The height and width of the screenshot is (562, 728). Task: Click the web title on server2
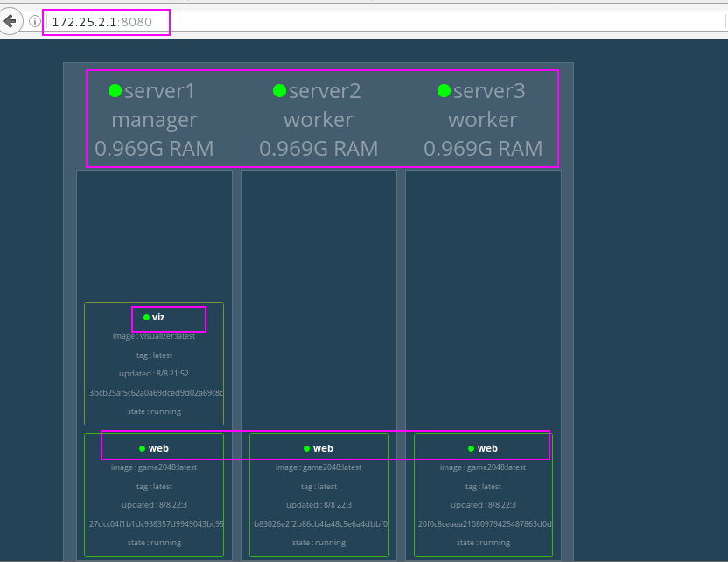(323, 449)
